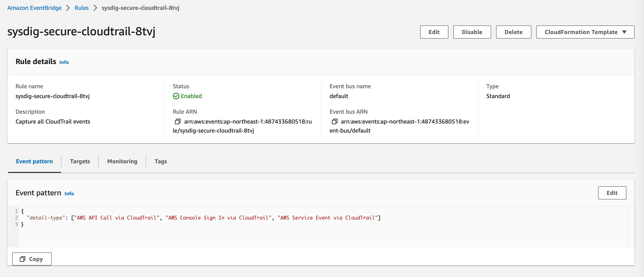Click the Type value 'Standard'
This screenshot has height=277, width=644.
coord(498,96)
